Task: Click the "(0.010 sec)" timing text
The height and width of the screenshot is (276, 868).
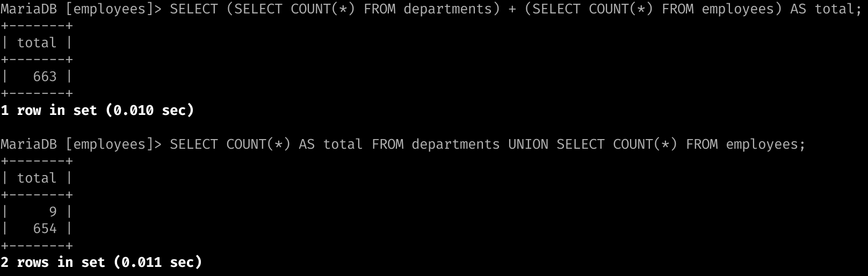Action: pyautogui.click(x=149, y=111)
